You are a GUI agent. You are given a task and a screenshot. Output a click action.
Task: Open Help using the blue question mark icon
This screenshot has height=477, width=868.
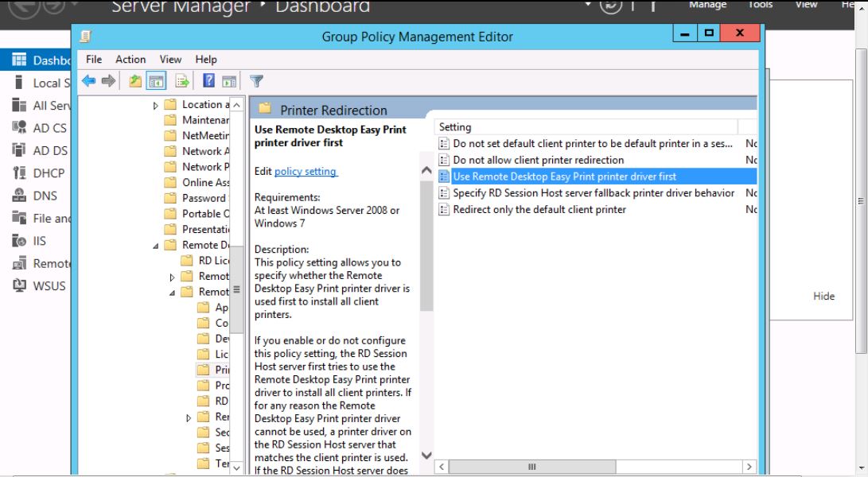coord(209,80)
